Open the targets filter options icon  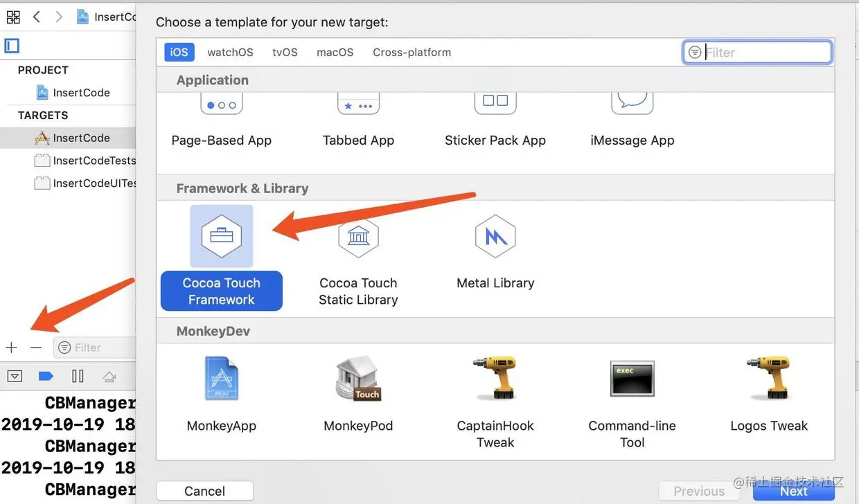pyautogui.click(x=64, y=348)
